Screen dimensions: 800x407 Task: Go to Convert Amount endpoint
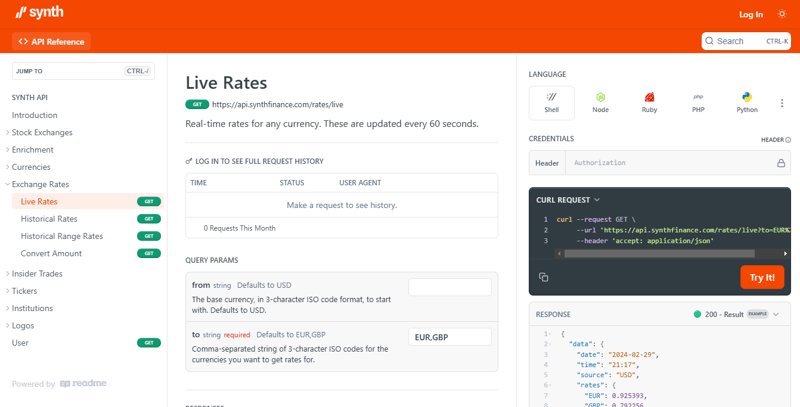(x=51, y=253)
